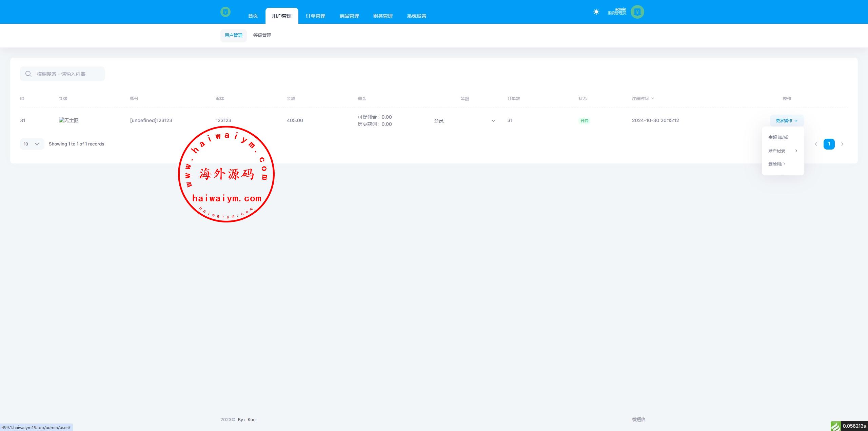This screenshot has height=431, width=868.
Task: Click page number 1 button
Action: [829, 144]
